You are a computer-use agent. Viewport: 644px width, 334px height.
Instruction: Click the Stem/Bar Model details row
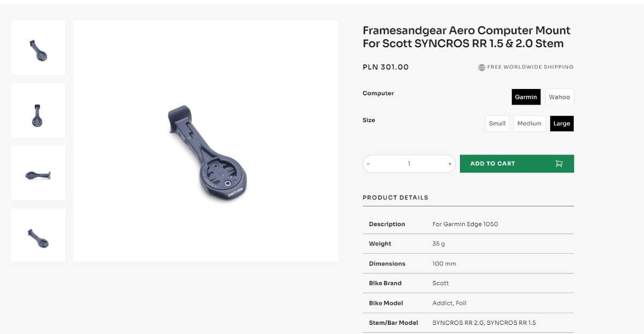tap(468, 323)
